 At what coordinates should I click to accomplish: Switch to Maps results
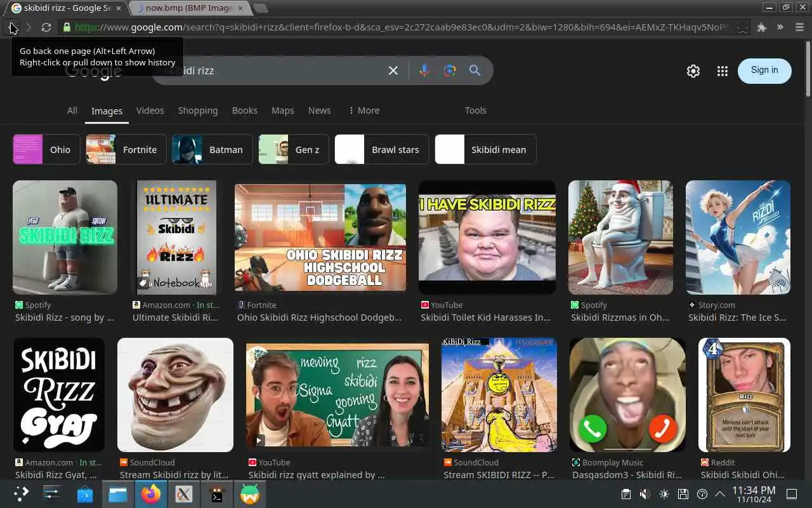[x=283, y=110]
